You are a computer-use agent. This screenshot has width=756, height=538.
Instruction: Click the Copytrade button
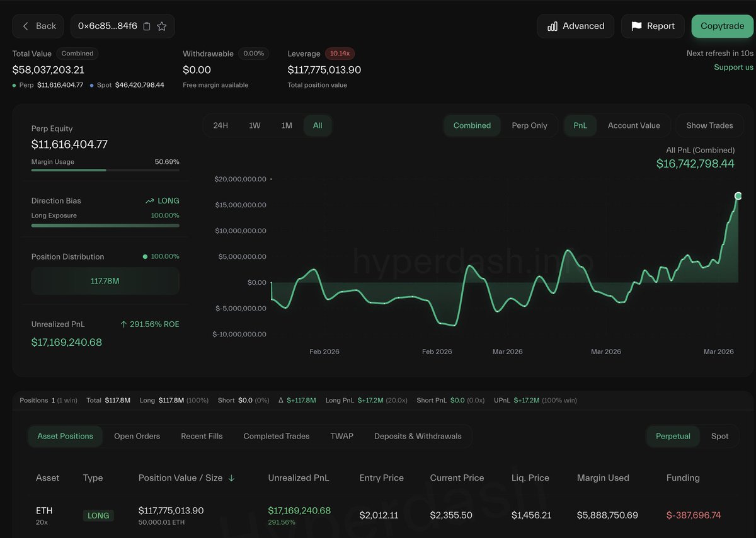pos(722,26)
